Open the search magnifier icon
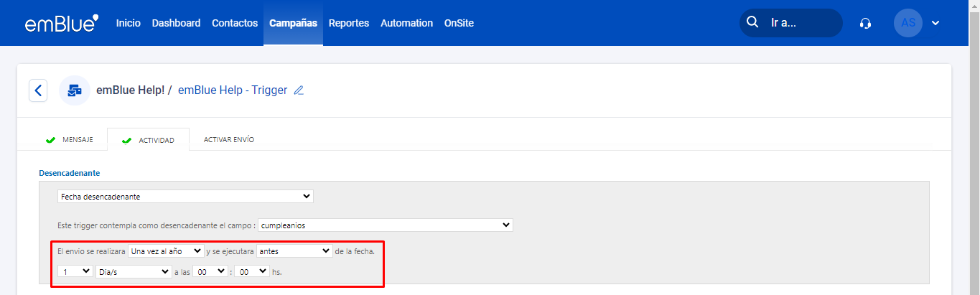This screenshot has width=980, height=295. [x=752, y=22]
